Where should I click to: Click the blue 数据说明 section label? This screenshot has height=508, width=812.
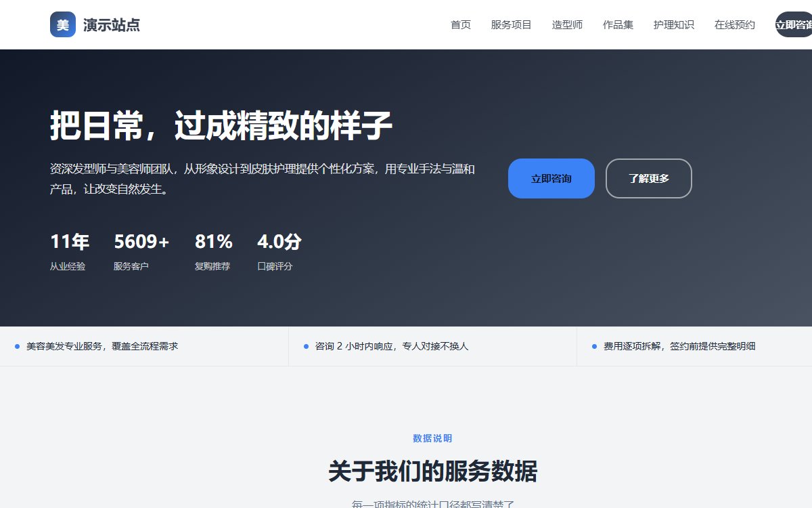tap(432, 438)
